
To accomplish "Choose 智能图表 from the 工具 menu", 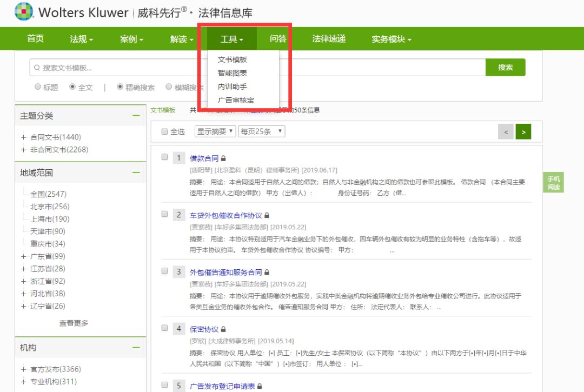I will (x=233, y=73).
